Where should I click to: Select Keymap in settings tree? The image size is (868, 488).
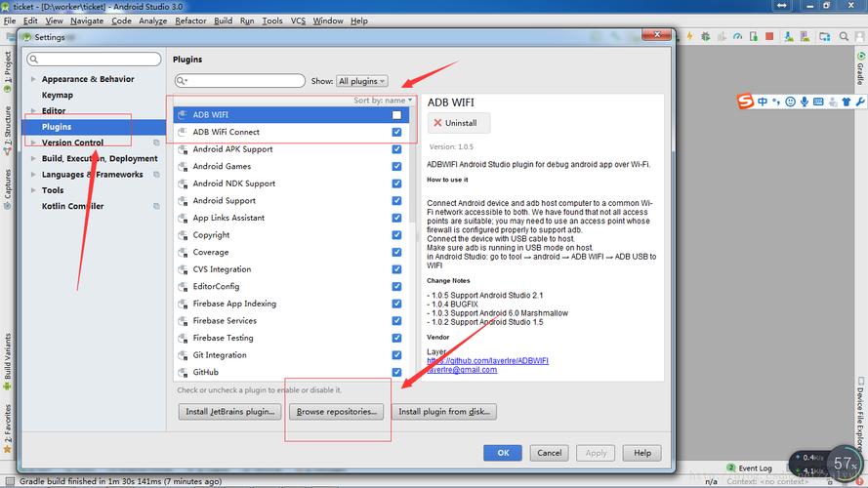pos(58,96)
